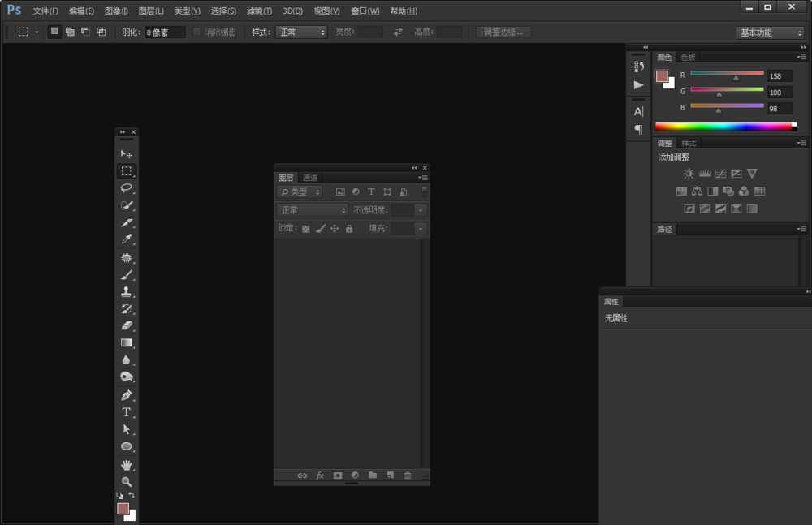
Task: Add a Brightness/Contrast adjustment (sun icon)
Action: [689, 174]
